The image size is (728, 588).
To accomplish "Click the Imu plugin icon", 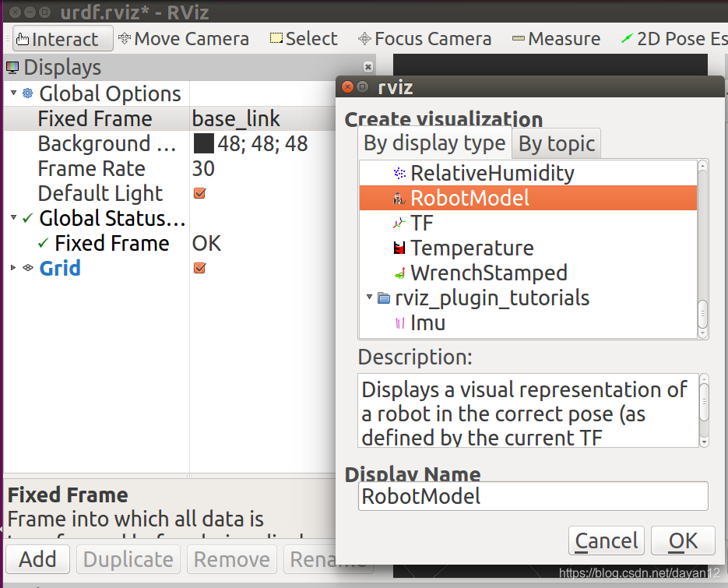I will [399, 322].
